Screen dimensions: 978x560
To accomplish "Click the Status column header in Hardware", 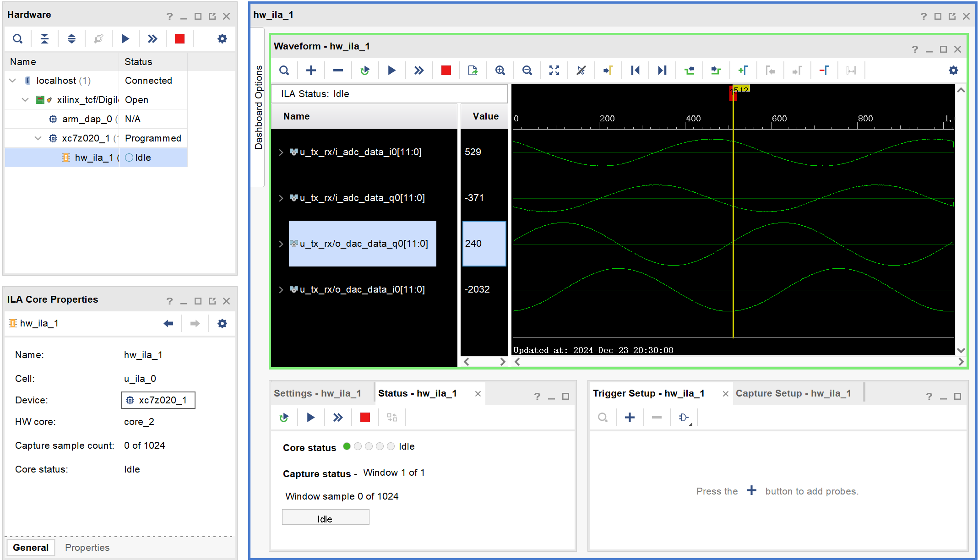I will pos(153,62).
